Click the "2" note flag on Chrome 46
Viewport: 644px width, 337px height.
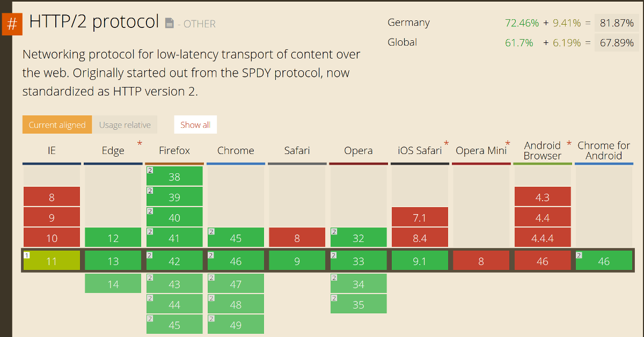coord(211,254)
